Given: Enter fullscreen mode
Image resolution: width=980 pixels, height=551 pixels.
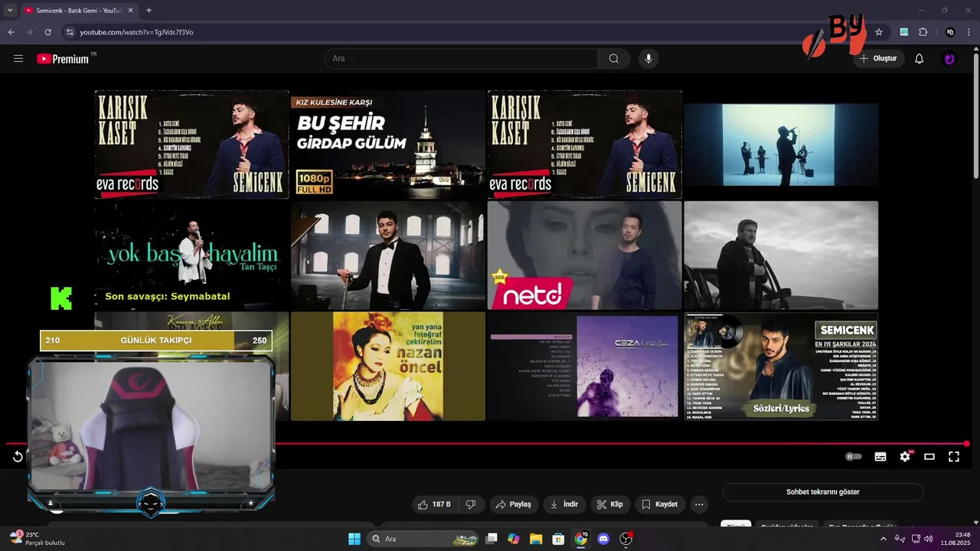Looking at the screenshot, I should click(x=954, y=457).
